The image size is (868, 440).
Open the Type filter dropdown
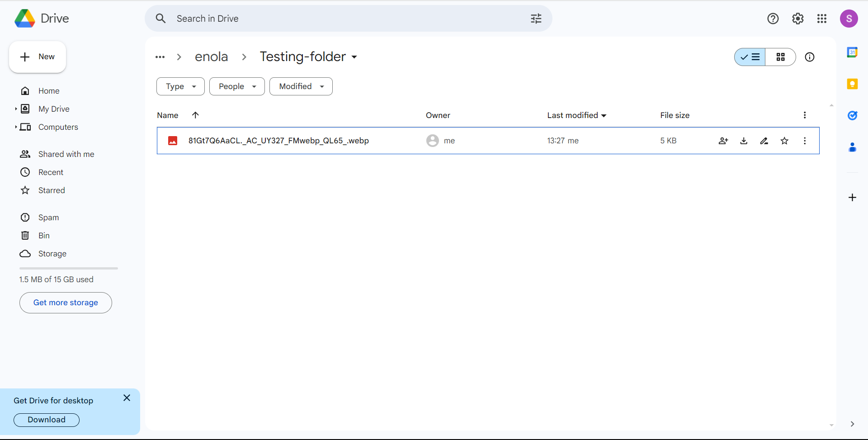click(x=180, y=86)
